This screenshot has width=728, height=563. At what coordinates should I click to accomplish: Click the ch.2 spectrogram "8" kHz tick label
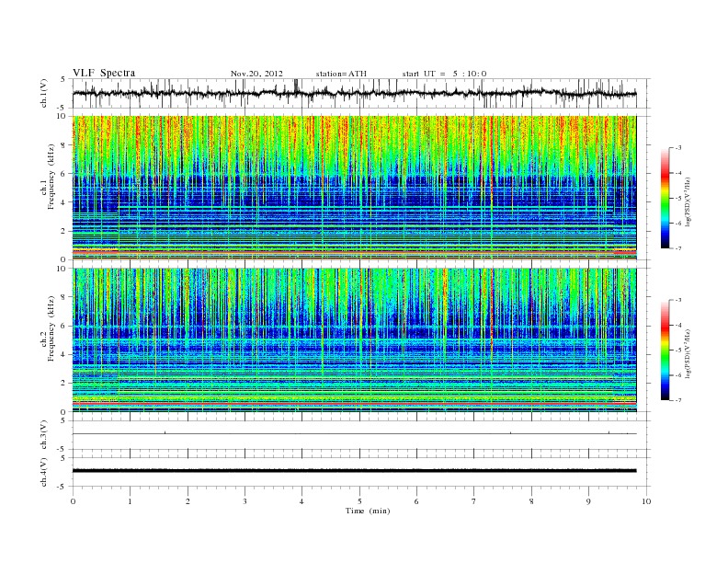point(64,297)
